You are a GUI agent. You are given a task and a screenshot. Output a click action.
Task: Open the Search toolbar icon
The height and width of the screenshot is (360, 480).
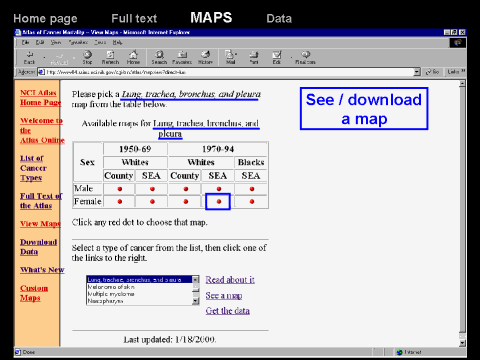pyautogui.click(x=159, y=57)
